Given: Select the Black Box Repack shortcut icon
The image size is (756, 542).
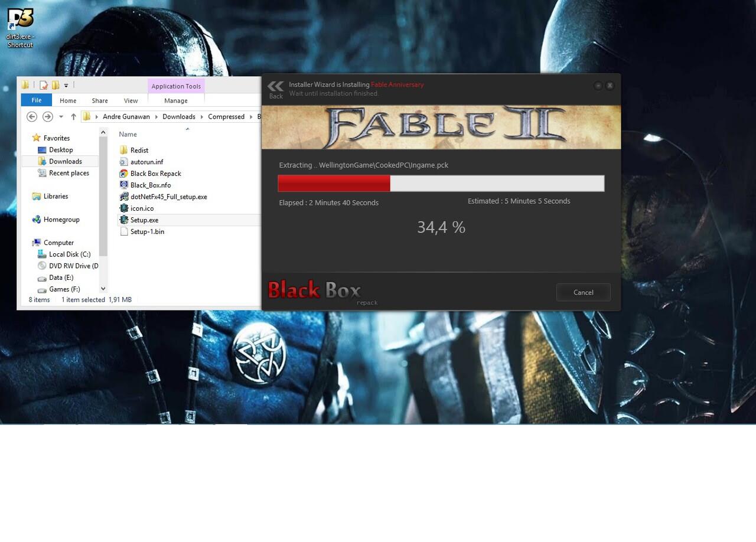Looking at the screenshot, I should (123, 174).
